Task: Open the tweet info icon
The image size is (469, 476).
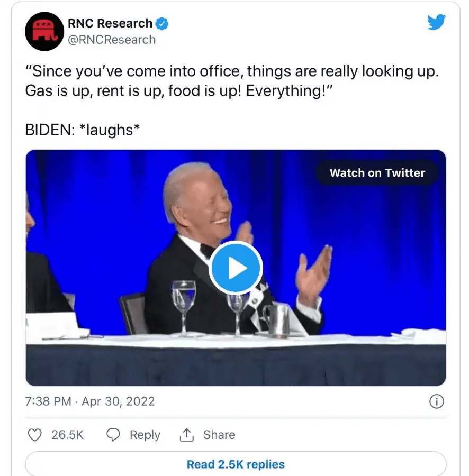Action: 436,402
